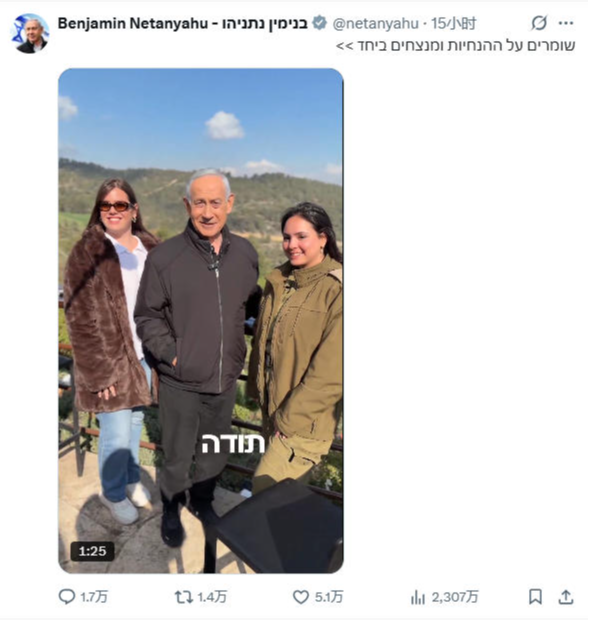Play the video in the post
The image size is (589, 621).
[x=201, y=321]
